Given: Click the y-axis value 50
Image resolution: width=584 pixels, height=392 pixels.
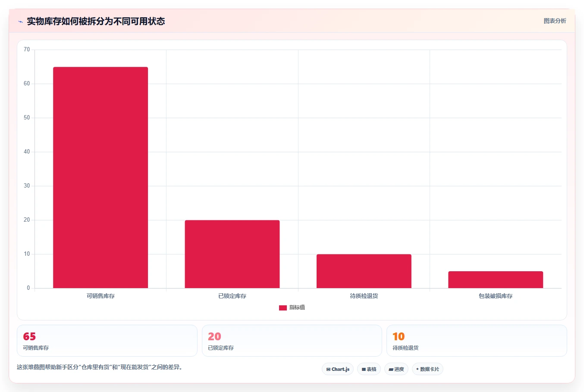Looking at the screenshot, I should pos(27,118).
